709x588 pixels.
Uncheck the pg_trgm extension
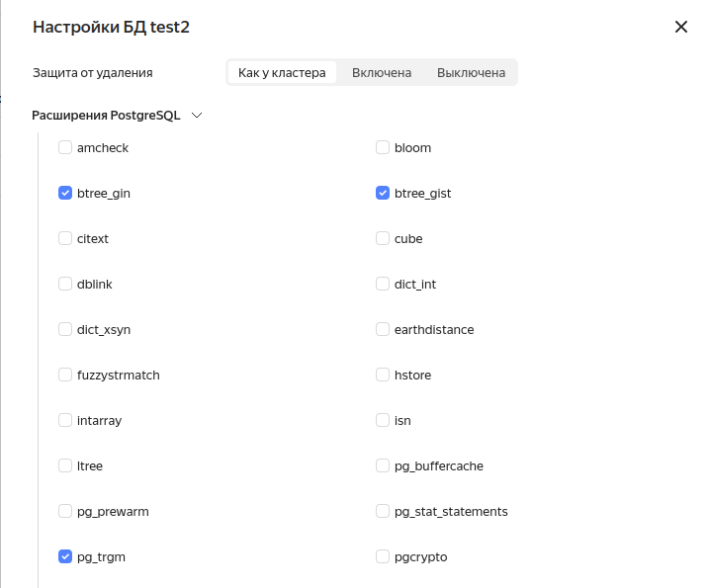(65, 557)
